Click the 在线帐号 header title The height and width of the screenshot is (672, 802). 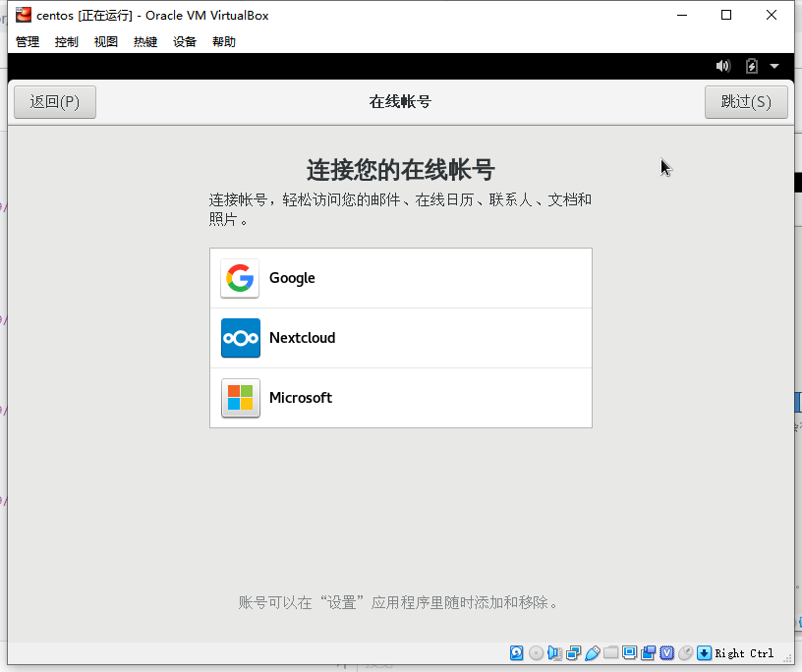[400, 102]
